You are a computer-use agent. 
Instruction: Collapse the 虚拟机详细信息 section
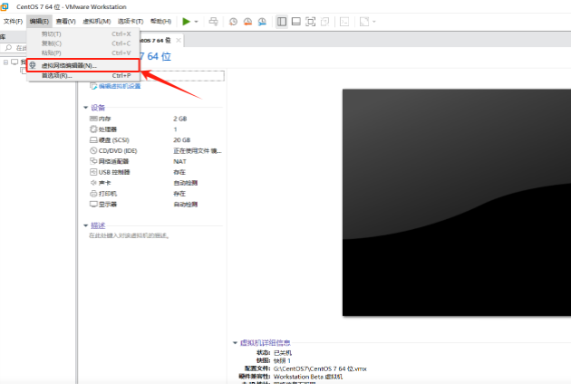coord(236,343)
